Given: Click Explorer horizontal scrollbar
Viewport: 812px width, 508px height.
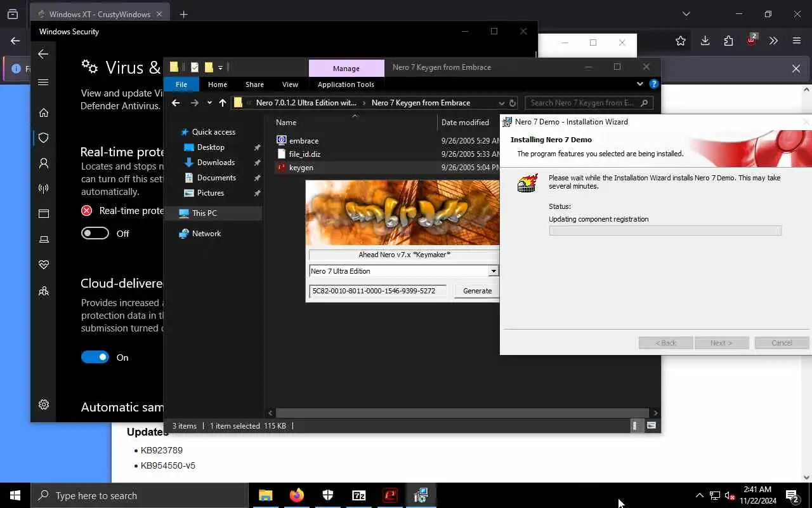Looking at the screenshot, I should pos(462,413).
